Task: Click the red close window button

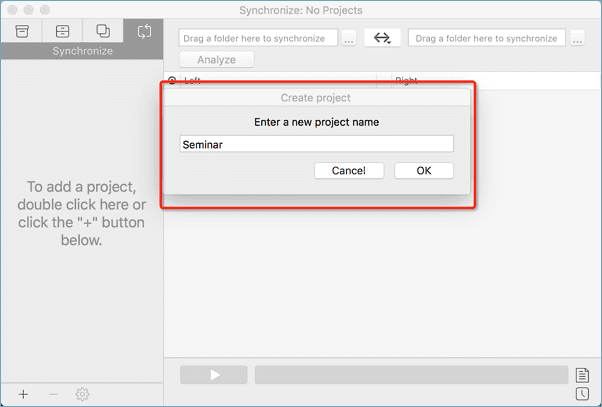Action: (x=12, y=10)
